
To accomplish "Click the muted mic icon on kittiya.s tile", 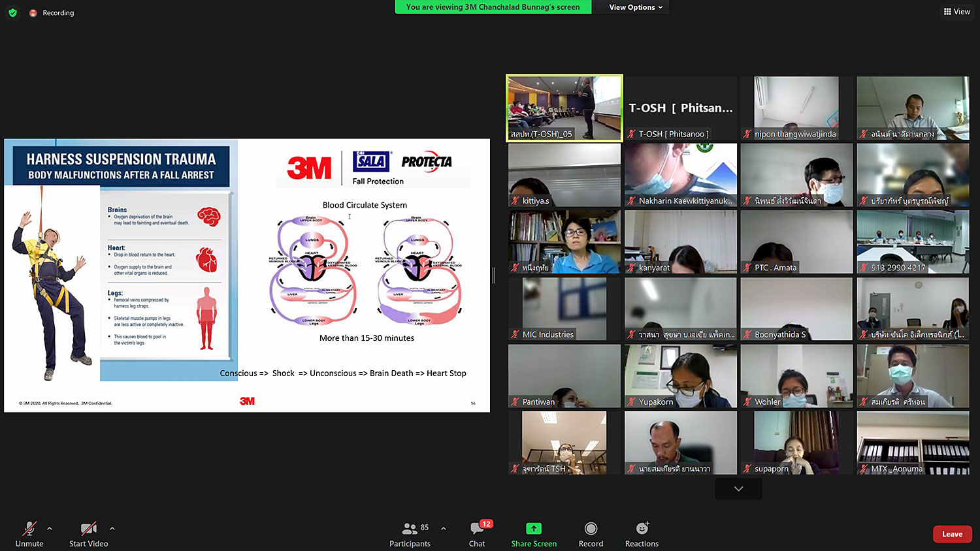I will click(x=515, y=200).
